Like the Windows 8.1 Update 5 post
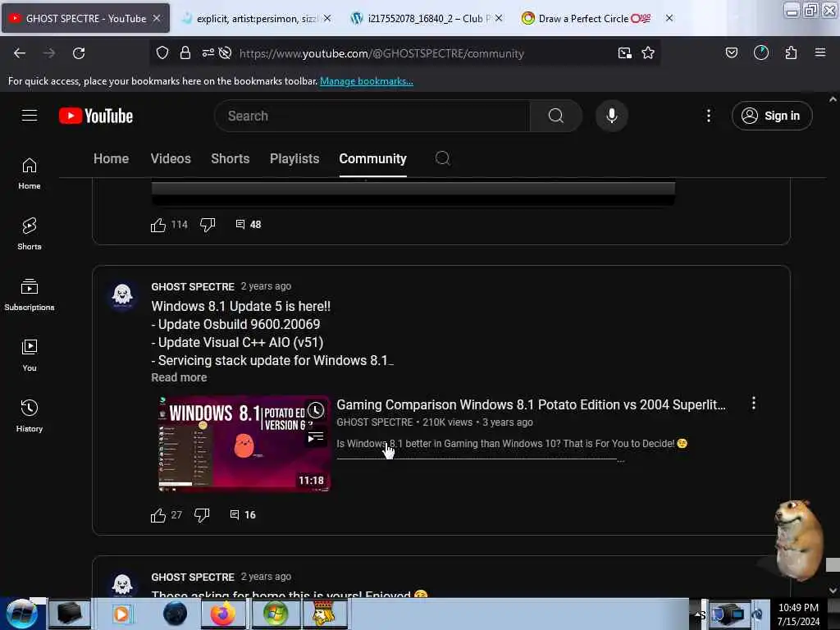Image resolution: width=840 pixels, height=630 pixels. (158, 515)
